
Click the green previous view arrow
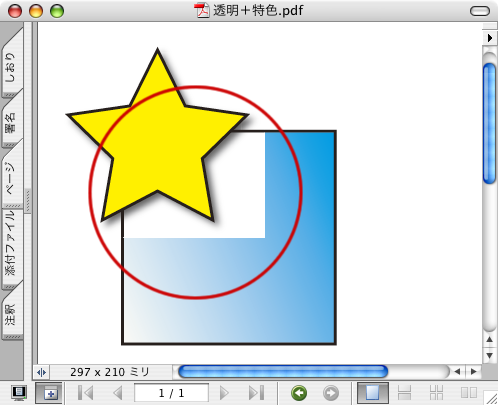pyautogui.click(x=299, y=393)
